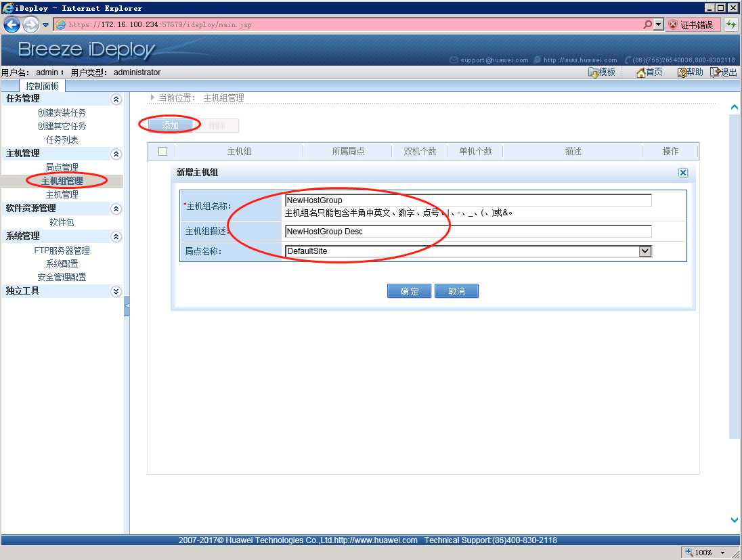Open the 局点名称 DefaultSite dropdown
This screenshot has width=742, height=560.
click(x=468, y=251)
